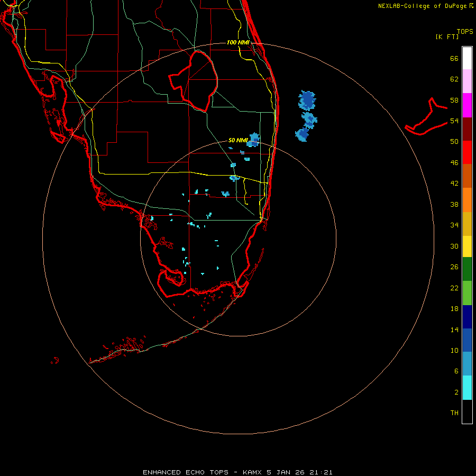Viewport: 476px width, 476px height.
Task: Click legend value 18
Action: coord(454,309)
